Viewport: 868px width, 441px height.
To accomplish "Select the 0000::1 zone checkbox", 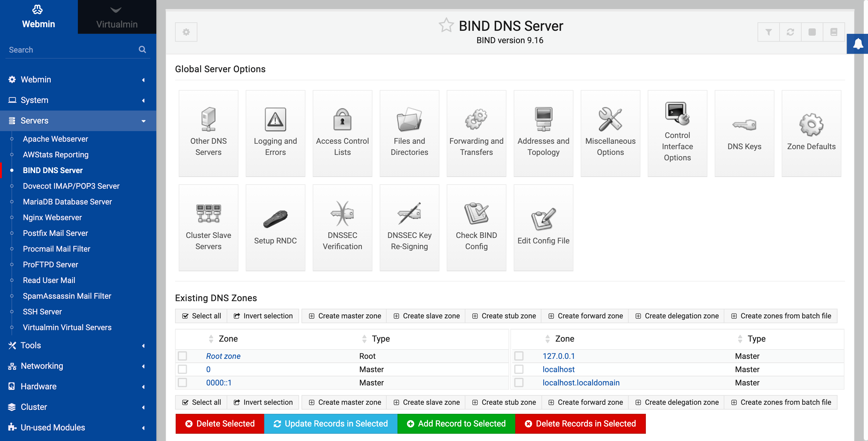I will [183, 382].
